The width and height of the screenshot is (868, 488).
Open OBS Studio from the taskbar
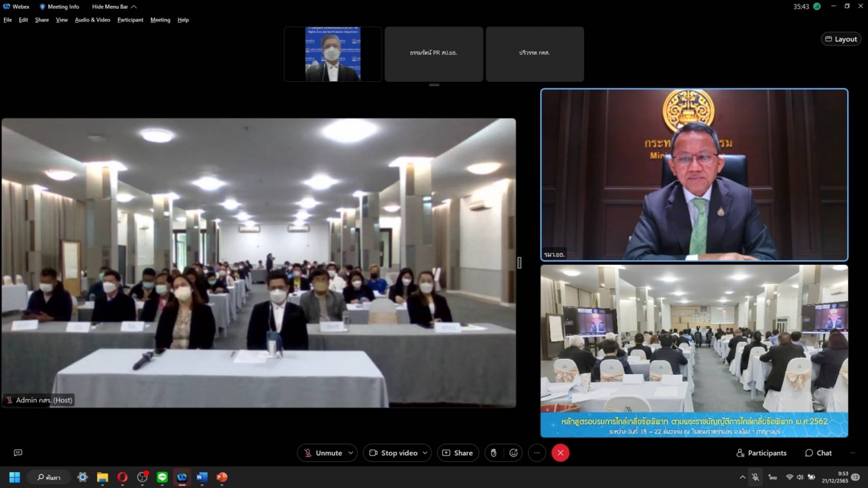click(142, 477)
